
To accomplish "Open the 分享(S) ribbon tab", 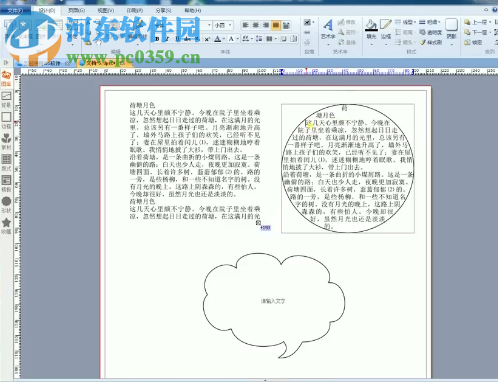I will point(164,11).
